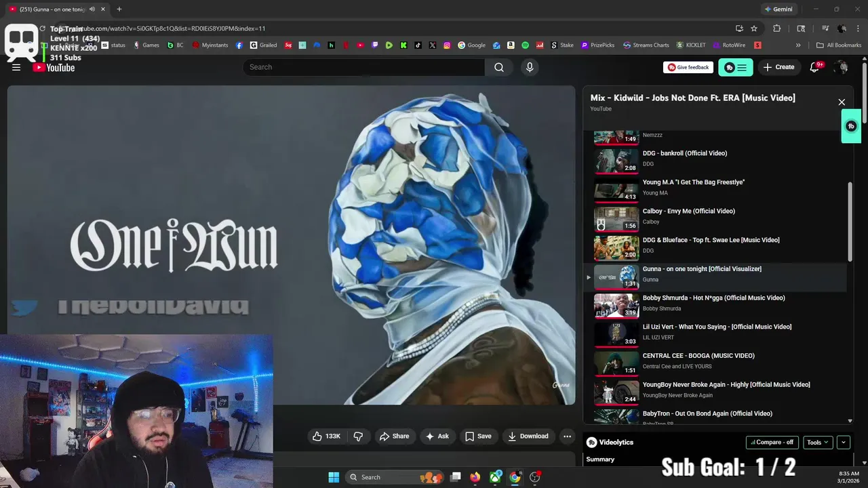Click the YouTube search input field
The width and height of the screenshot is (868, 488).
(363, 67)
